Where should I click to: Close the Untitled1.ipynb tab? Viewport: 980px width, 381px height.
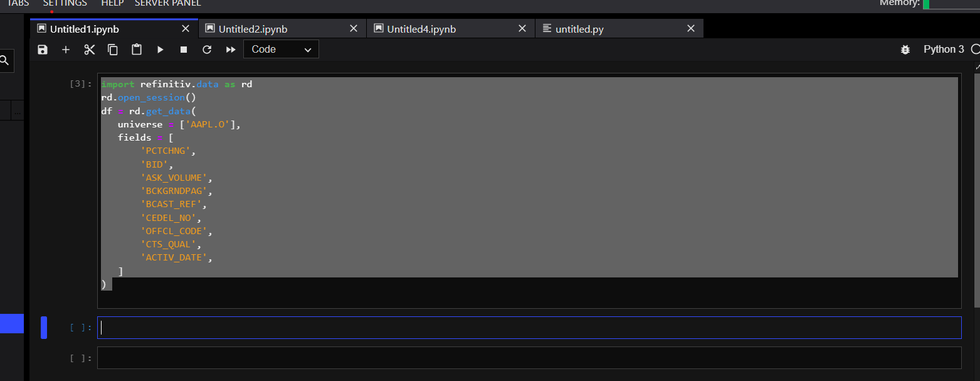(x=186, y=29)
